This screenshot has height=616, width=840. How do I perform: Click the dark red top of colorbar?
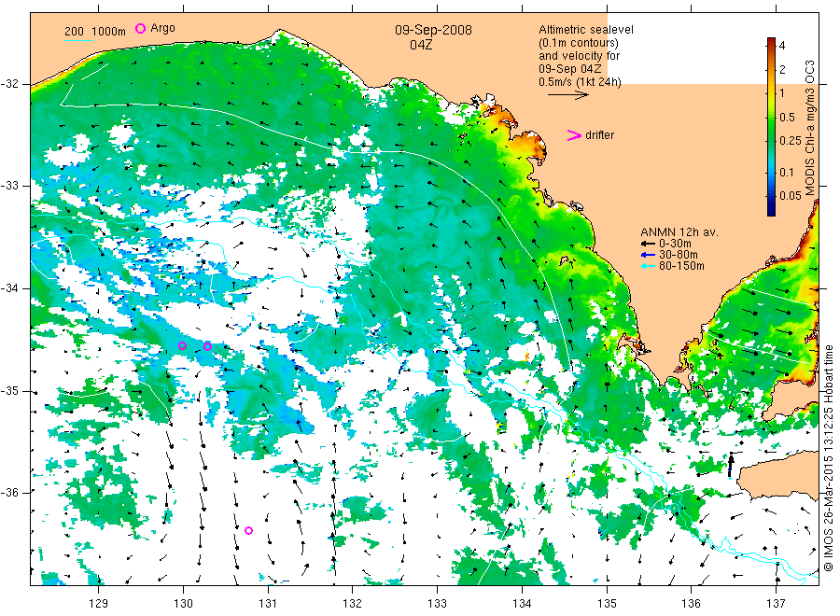click(771, 41)
